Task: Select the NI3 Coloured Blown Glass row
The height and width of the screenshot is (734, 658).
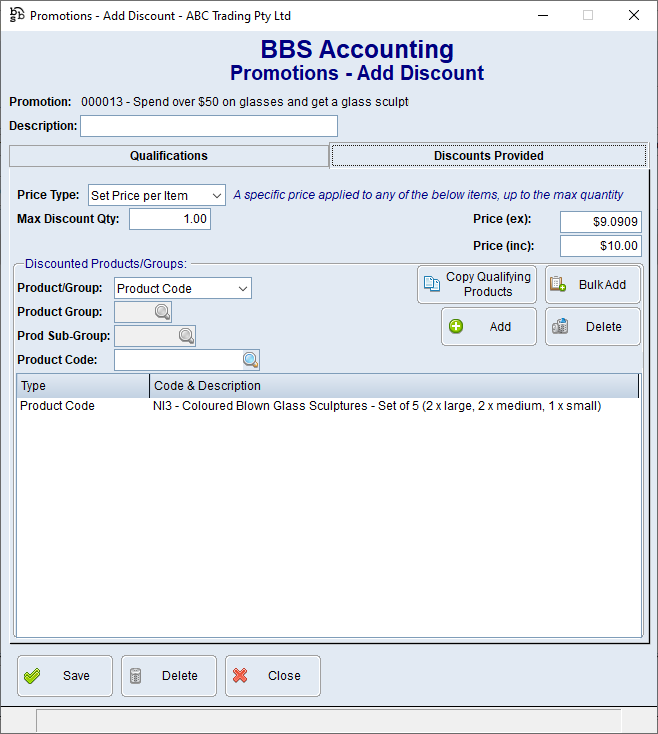Action: [376, 406]
